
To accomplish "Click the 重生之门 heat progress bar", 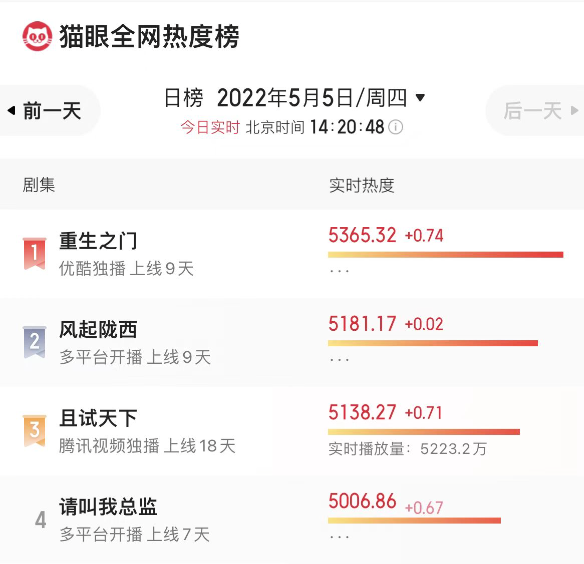I will click(x=445, y=255).
